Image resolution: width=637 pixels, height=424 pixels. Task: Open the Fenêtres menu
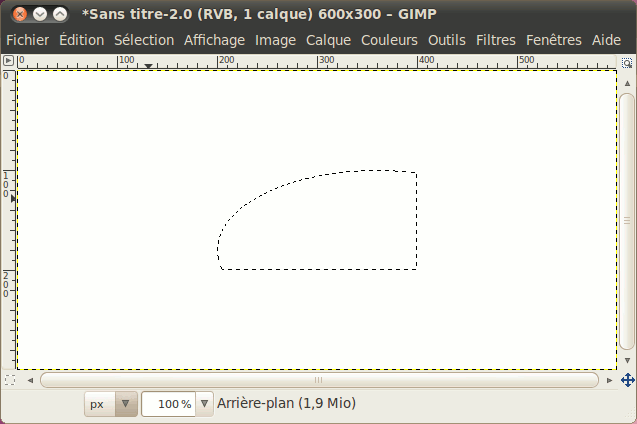(x=554, y=40)
